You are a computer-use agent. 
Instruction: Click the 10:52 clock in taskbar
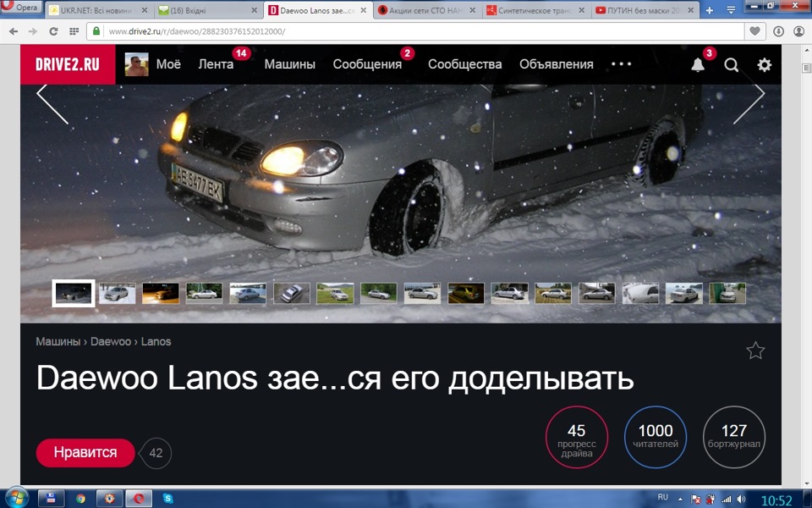click(x=776, y=500)
